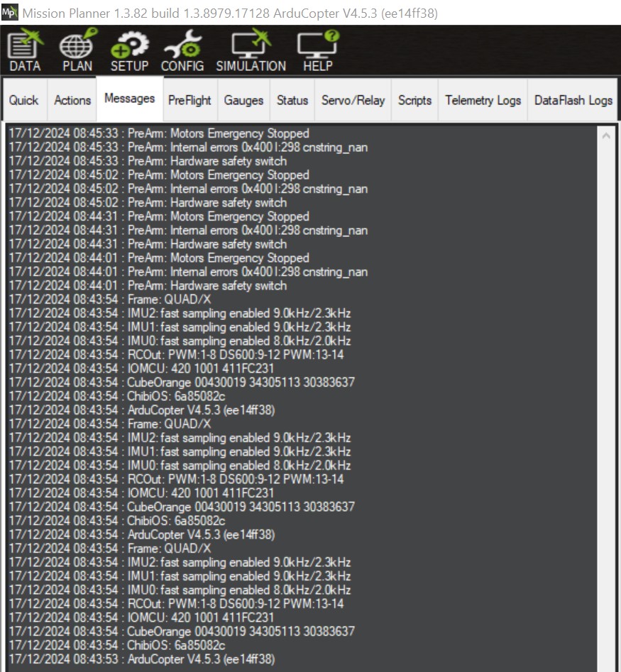
Task: Switch to the Gauges tab
Action: tap(243, 100)
